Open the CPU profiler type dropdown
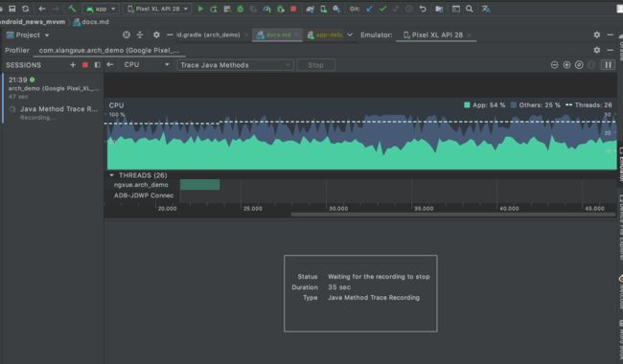Viewport: 623px width, 364px height. (147, 65)
